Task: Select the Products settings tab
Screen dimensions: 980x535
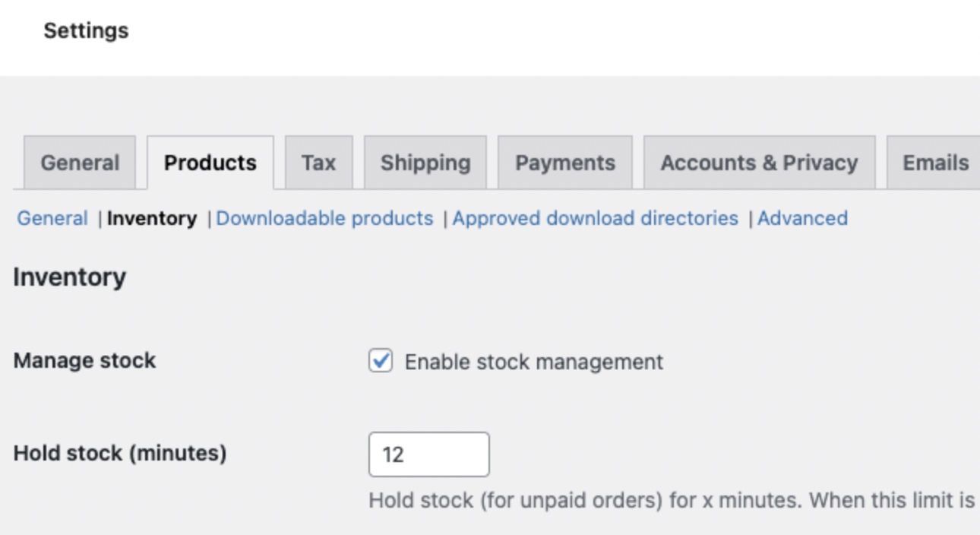Action: [x=210, y=163]
